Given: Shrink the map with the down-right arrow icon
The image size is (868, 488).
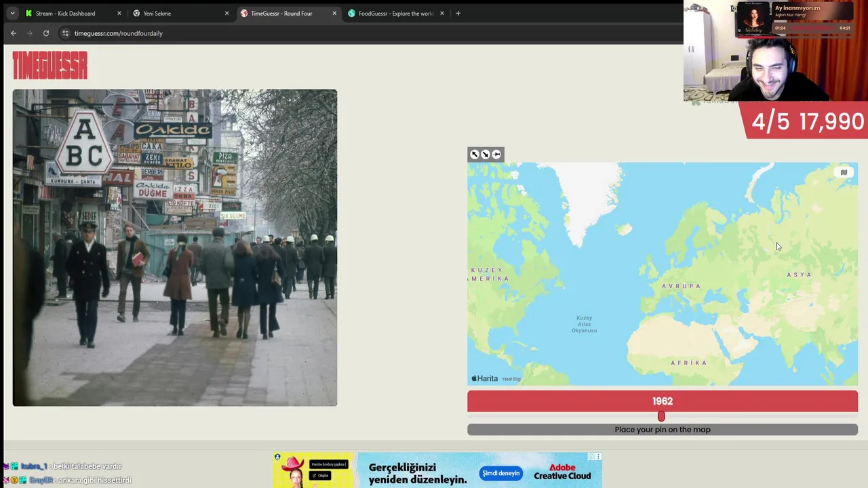Looking at the screenshot, I should [486, 155].
